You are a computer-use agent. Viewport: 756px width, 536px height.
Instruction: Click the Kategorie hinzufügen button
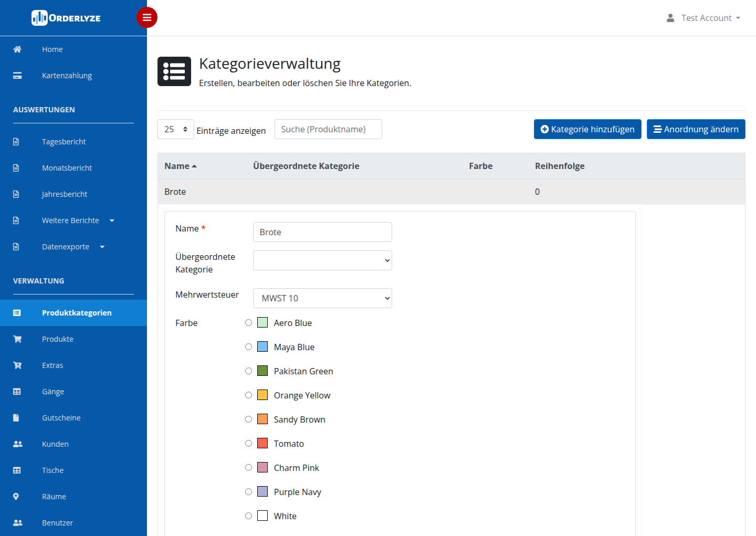pyautogui.click(x=587, y=129)
